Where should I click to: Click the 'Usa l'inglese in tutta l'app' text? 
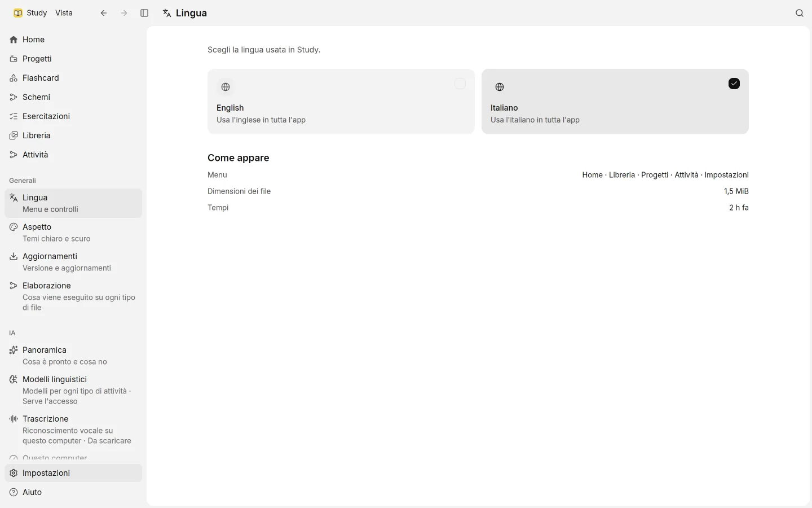pos(261,120)
